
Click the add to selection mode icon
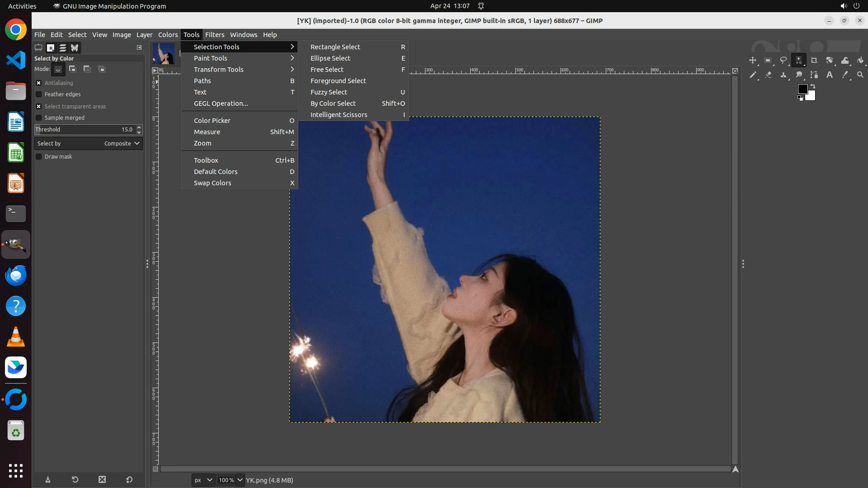tap(72, 69)
